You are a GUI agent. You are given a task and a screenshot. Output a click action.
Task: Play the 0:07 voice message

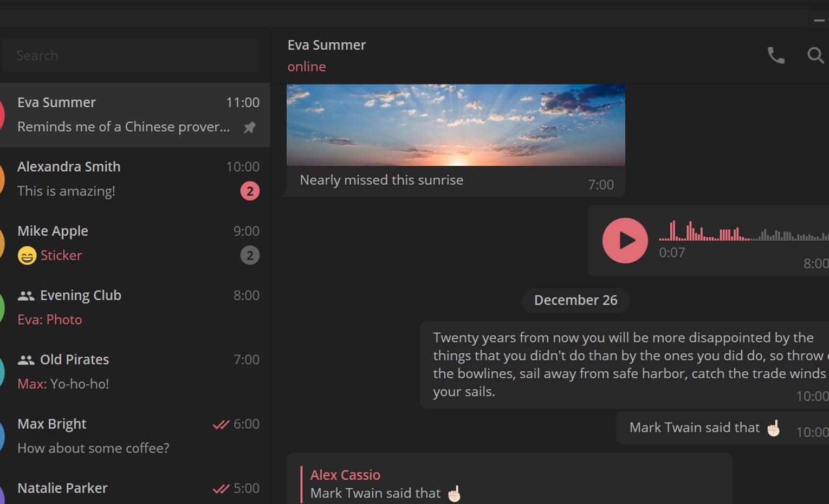coord(625,241)
